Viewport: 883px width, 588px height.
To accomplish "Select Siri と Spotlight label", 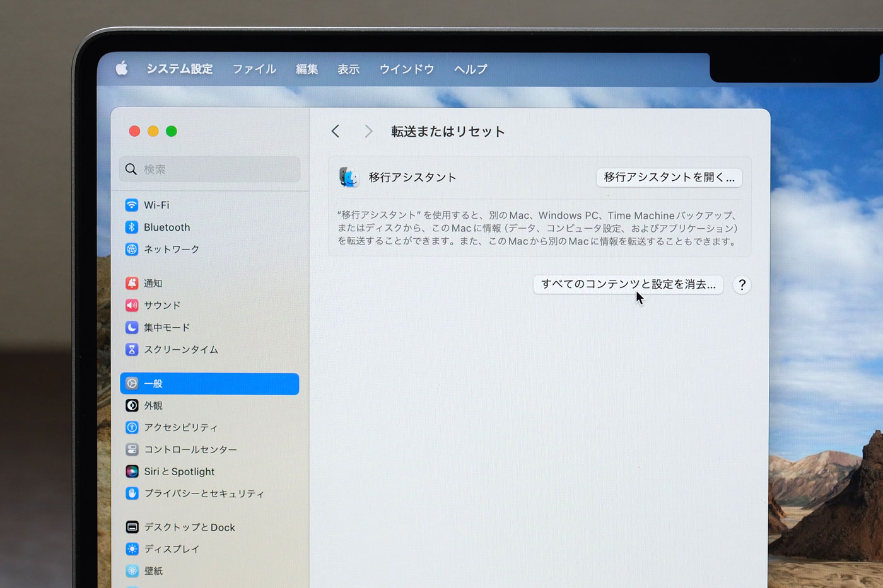I will 179,471.
